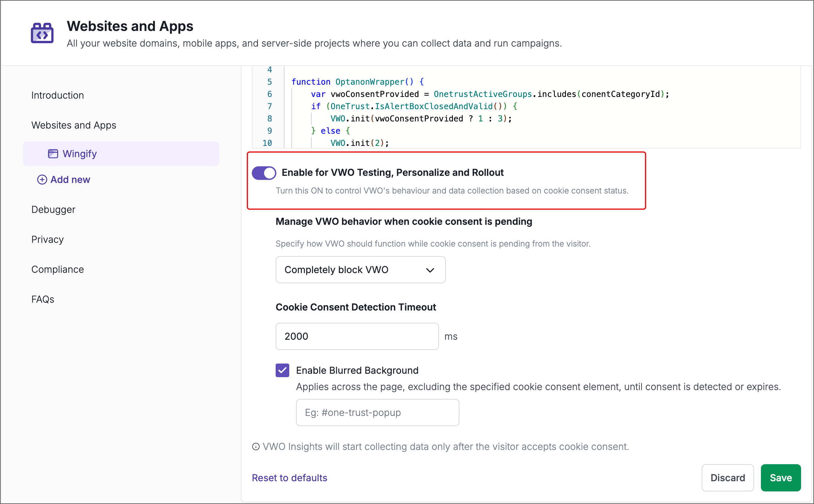The width and height of the screenshot is (814, 504).
Task: Click the if OneTrust.IsAlertBoxClosedAndValid code line
Action: [414, 106]
